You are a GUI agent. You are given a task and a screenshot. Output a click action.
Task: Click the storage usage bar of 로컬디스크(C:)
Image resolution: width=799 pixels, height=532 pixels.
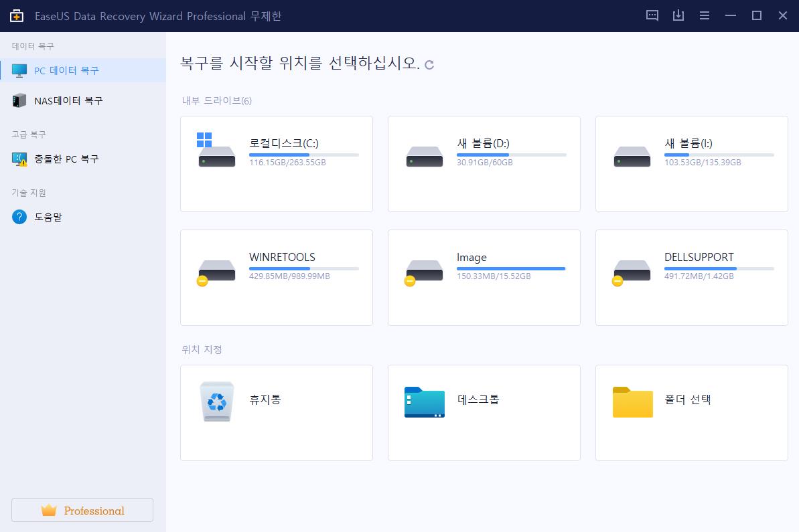304,155
